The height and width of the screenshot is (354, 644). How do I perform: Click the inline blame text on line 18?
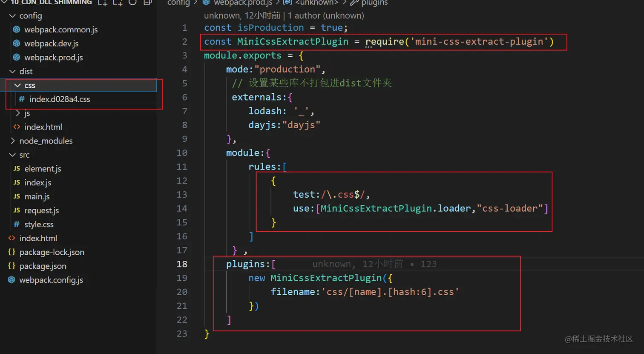pos(374,264)
